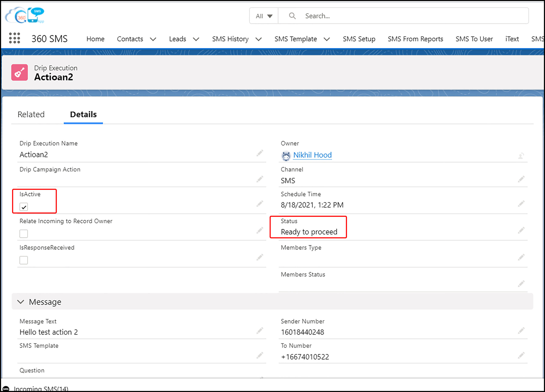Click To Number +16674010522

(x=305, y=357)
